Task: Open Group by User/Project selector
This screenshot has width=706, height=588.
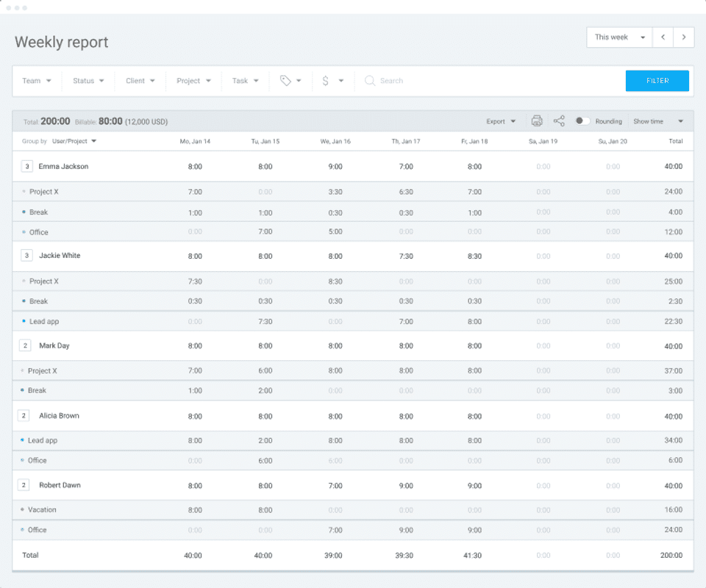Action: 74,141
